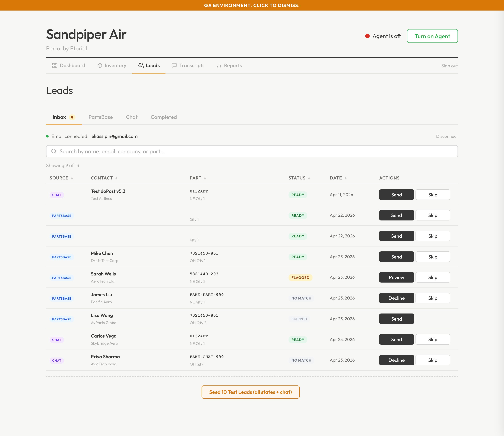Click the Sandpiper Air title
504x436 pixels.
[x=86, y=34]
